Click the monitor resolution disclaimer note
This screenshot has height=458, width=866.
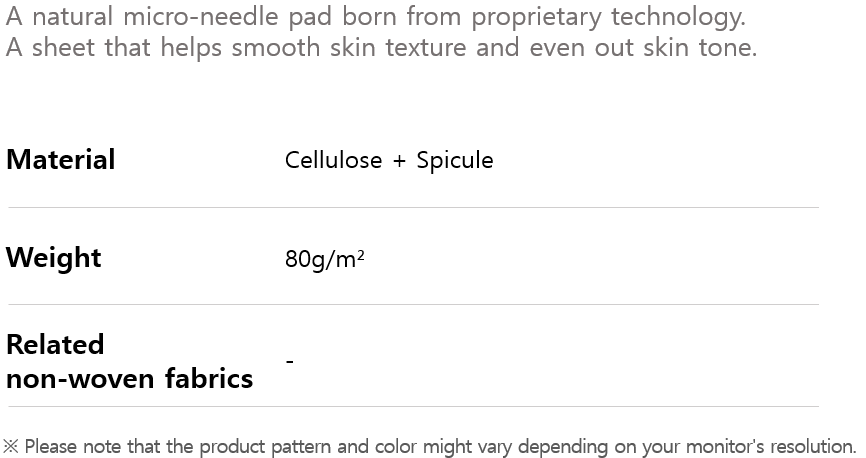pyautogui.click(x=440, y=446)
